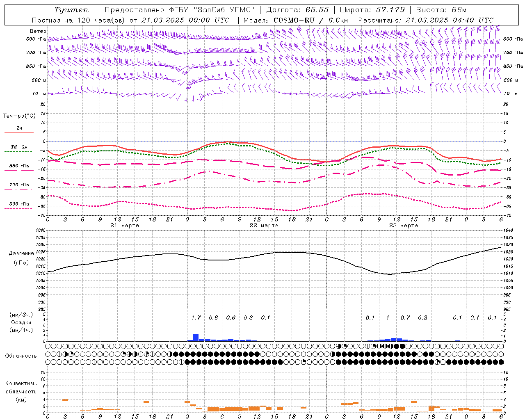
Task: Click the Рассчитано: 21.03.2025 04:40 UTC timestamp
Action: tap(426, 20)
